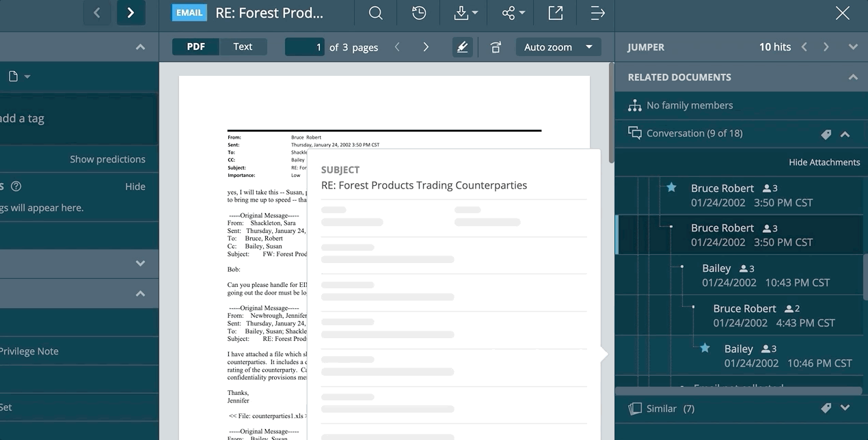Click Hide Attachments
The width and height of the screenshot is (868, 440).
pos(824,162)
